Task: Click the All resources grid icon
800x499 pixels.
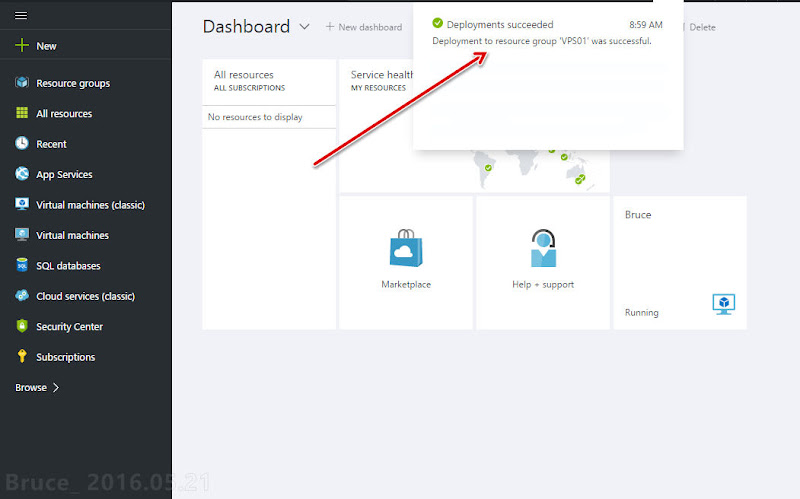Action: pos(22,113)
